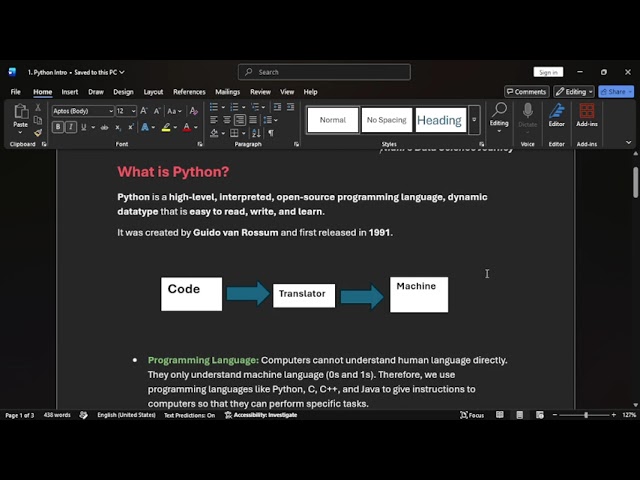
Task: Click the Search box in title bar
Action: pos(324,72)
